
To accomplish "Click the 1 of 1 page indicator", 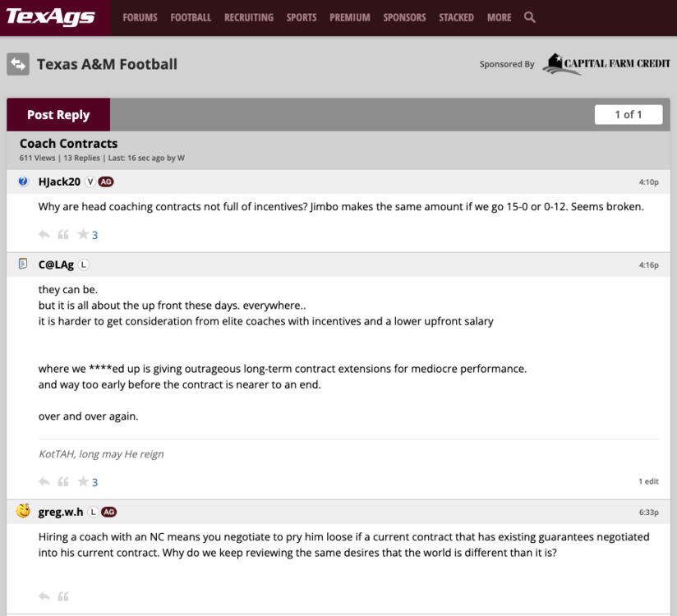I will [x=629, y=114].
